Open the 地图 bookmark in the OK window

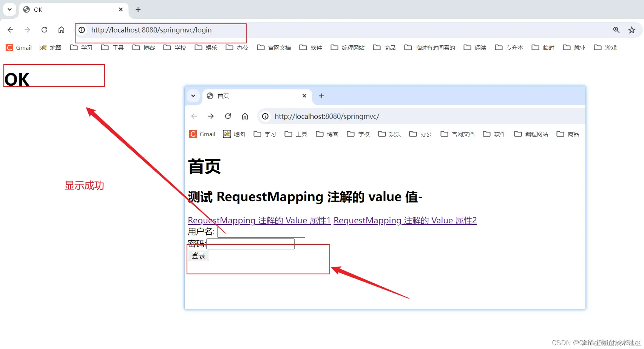51,48
